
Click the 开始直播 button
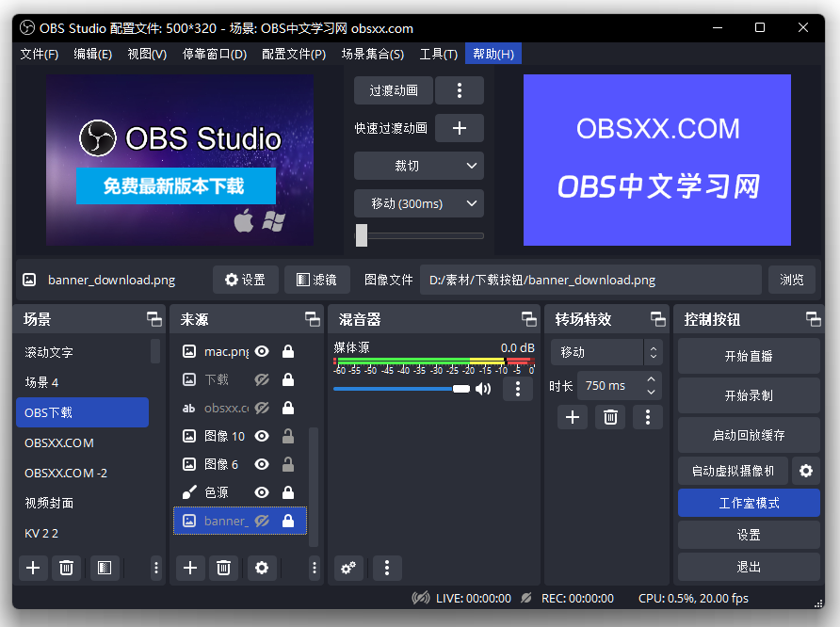tap(749, 357)
